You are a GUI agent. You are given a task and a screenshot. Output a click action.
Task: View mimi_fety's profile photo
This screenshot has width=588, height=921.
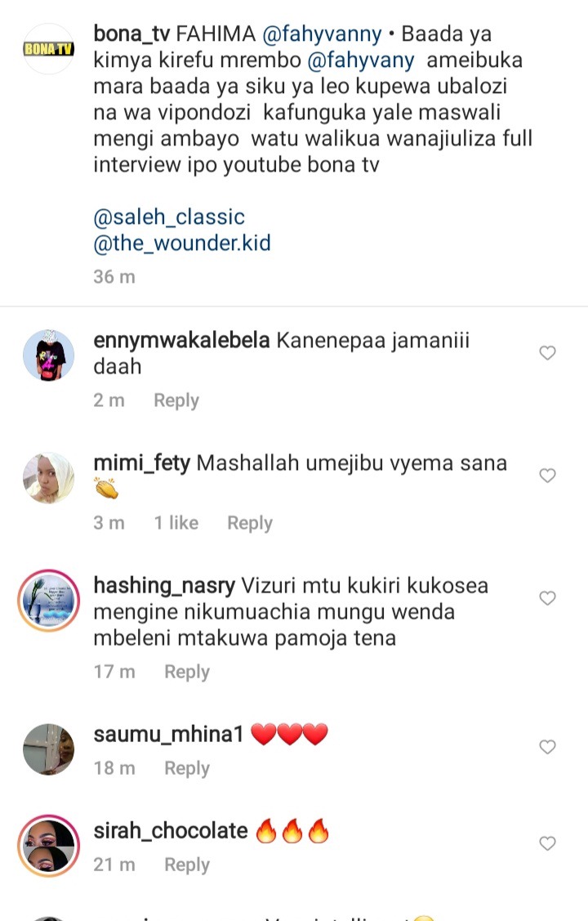pyautogui.click(x=49, y=478)
